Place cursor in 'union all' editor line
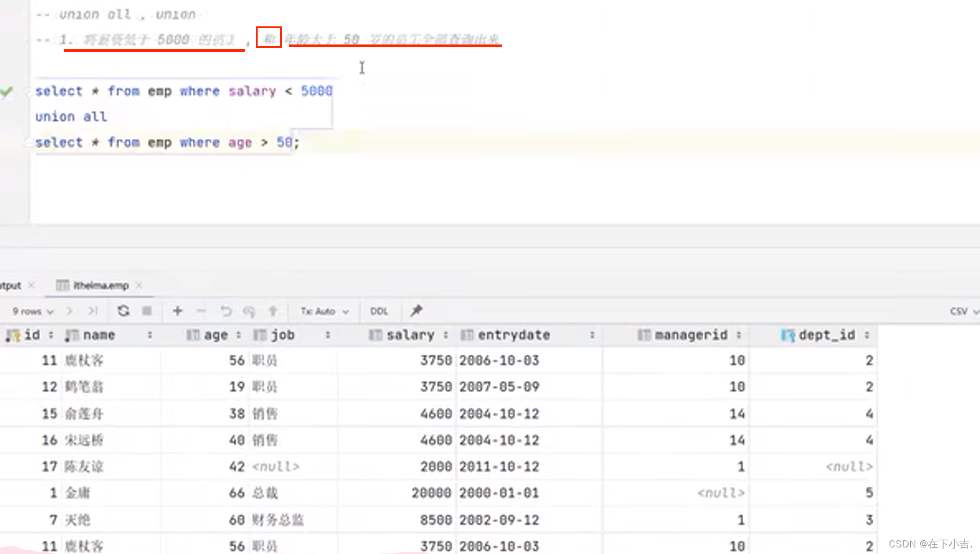980x554 pixels. click(71, 116)
